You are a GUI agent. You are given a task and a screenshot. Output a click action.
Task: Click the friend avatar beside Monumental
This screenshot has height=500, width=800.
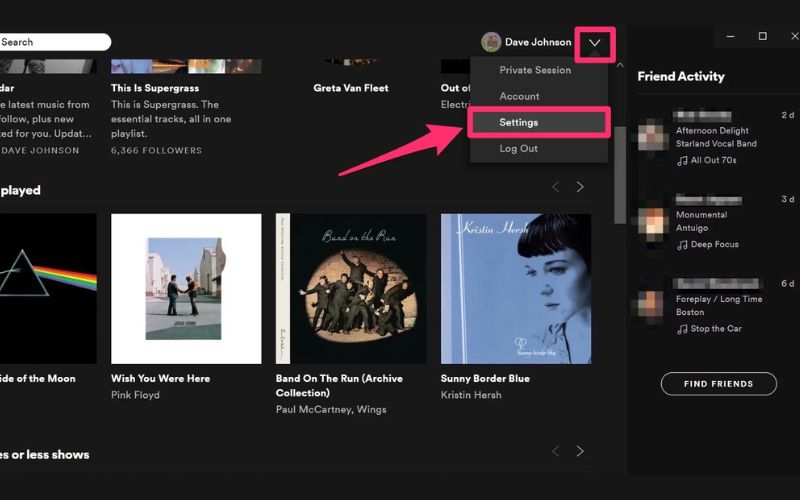[653, 222]
